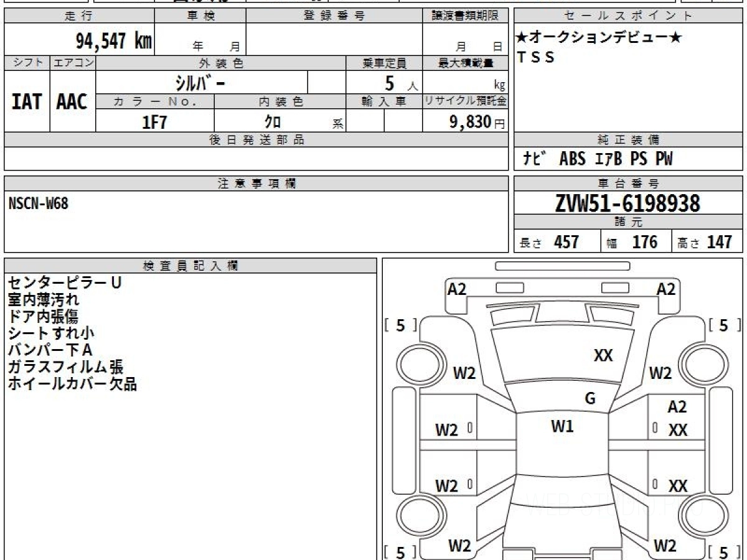Select the 走行 column header

tap(78, 16)
